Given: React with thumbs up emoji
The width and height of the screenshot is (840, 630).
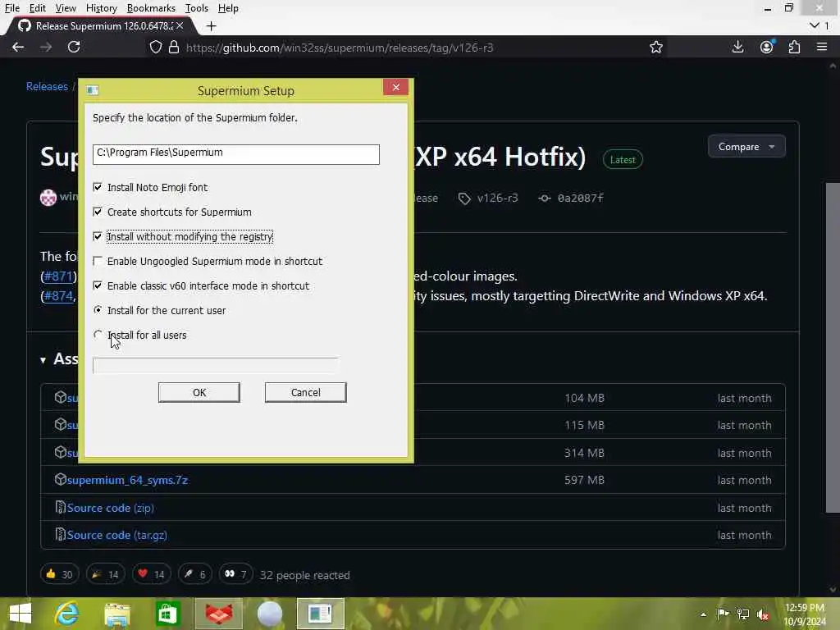Looking at the screenshot, I should pyautogui.click(x=59, y=574).
